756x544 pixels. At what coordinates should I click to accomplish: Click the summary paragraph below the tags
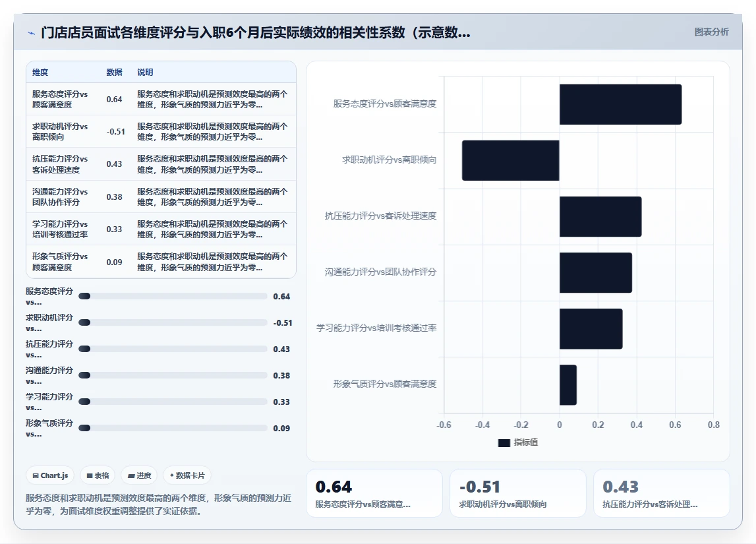(159, 504)
